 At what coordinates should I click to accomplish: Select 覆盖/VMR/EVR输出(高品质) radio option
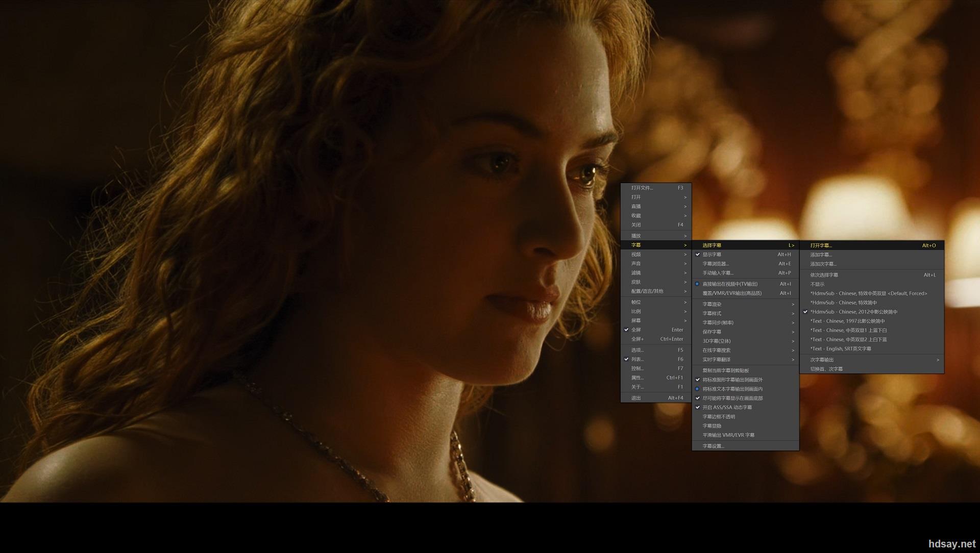click(x=745, y=293)
